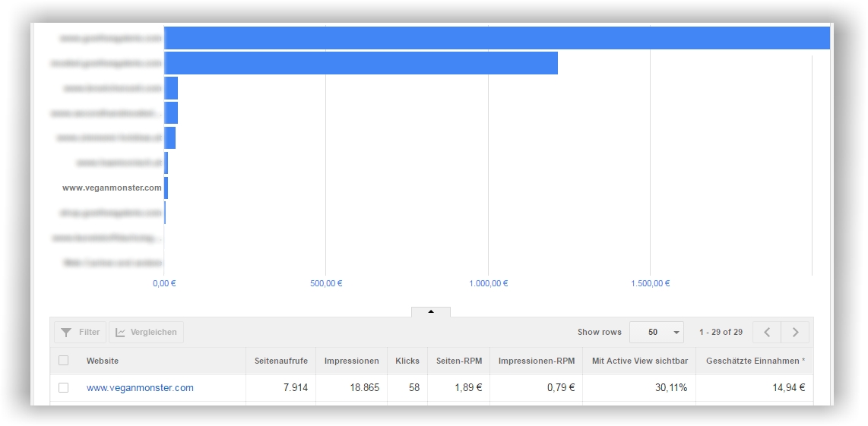
Task: Sort by Geschätzte Einnahmen column
Action: tap(755, 361)
